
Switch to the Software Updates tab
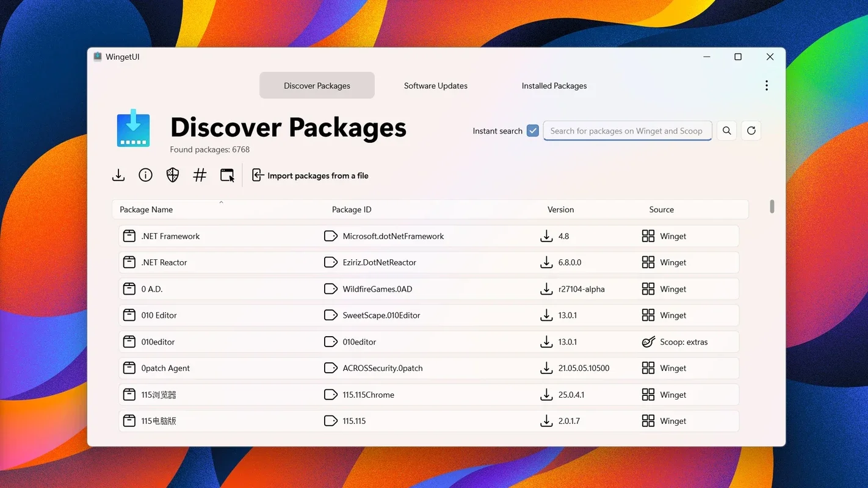click(436, 85)
